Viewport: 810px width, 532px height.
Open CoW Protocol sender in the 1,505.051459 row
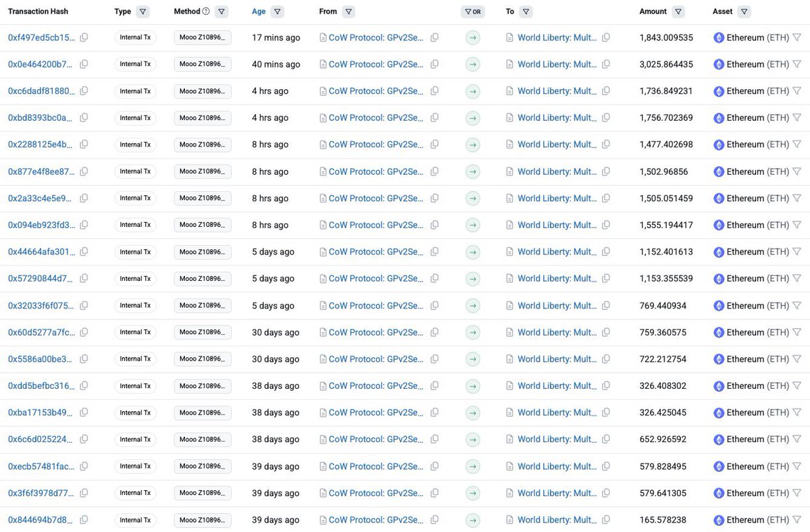377,198
